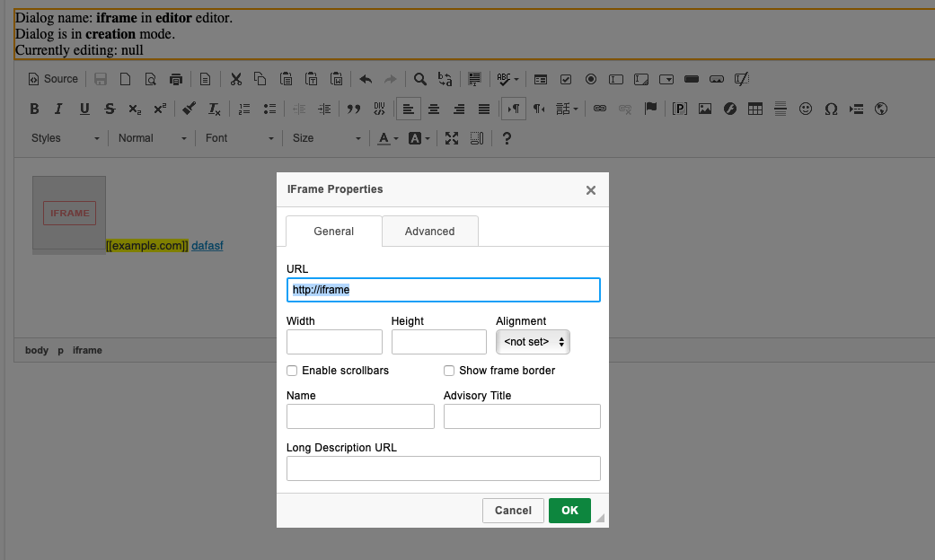Open the Text Color picker

385,137
